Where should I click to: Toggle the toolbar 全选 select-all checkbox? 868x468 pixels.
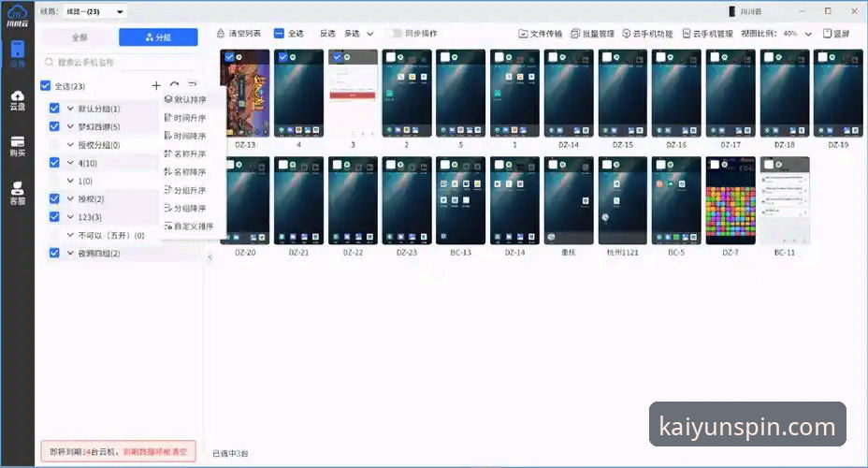(279, 34)
